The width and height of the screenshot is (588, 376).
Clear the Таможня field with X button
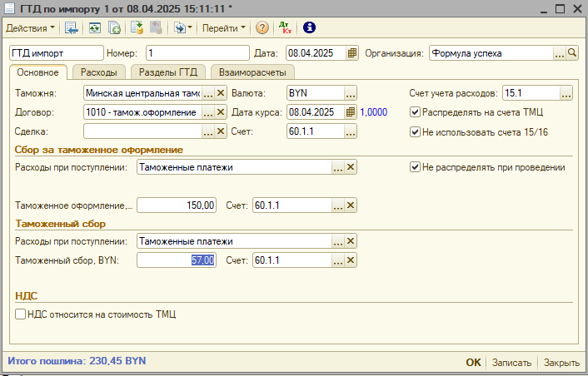click(221, 93)
